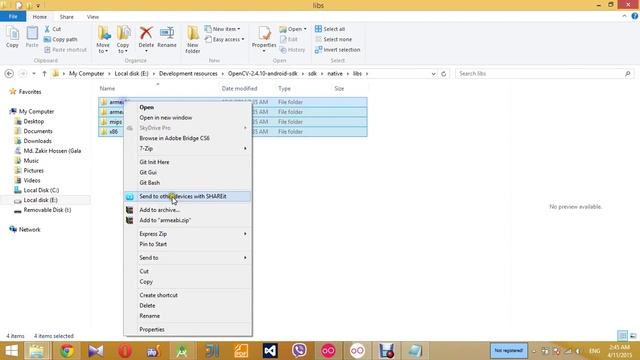Select Network in navigation pane
640x360 pixels.
[29, 230]
